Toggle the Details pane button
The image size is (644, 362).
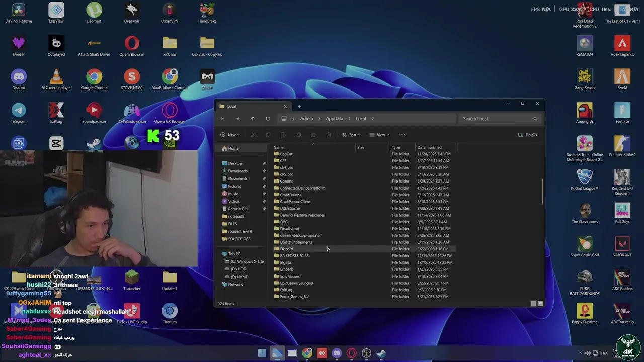click(528, 135)
